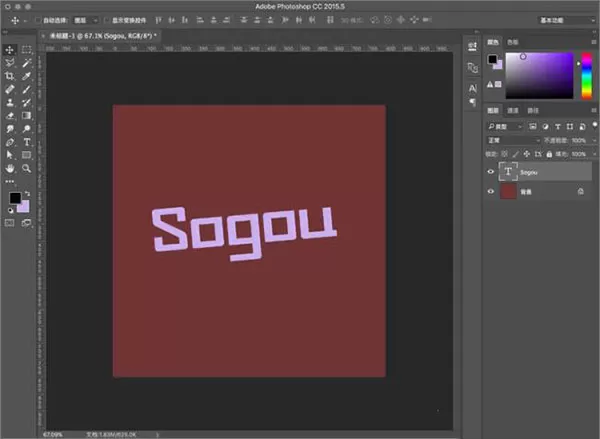Select the Healing Brush tool
The image size is (600, 439).
pos(10,89)
